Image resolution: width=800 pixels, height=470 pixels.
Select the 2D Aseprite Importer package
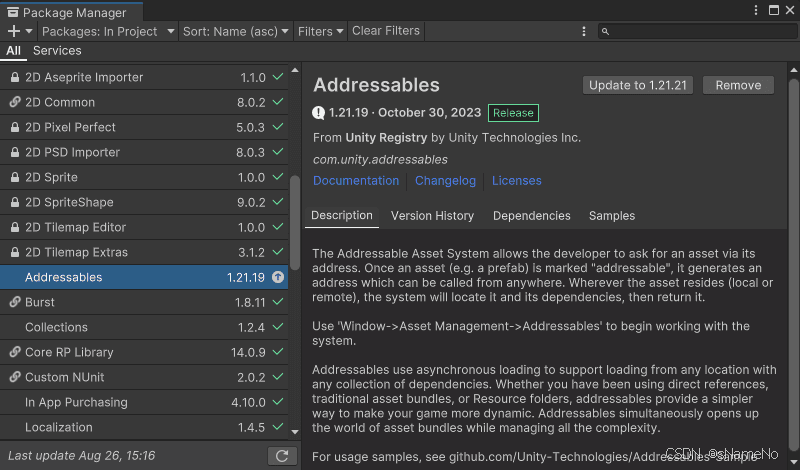click(x=144, y=77)
